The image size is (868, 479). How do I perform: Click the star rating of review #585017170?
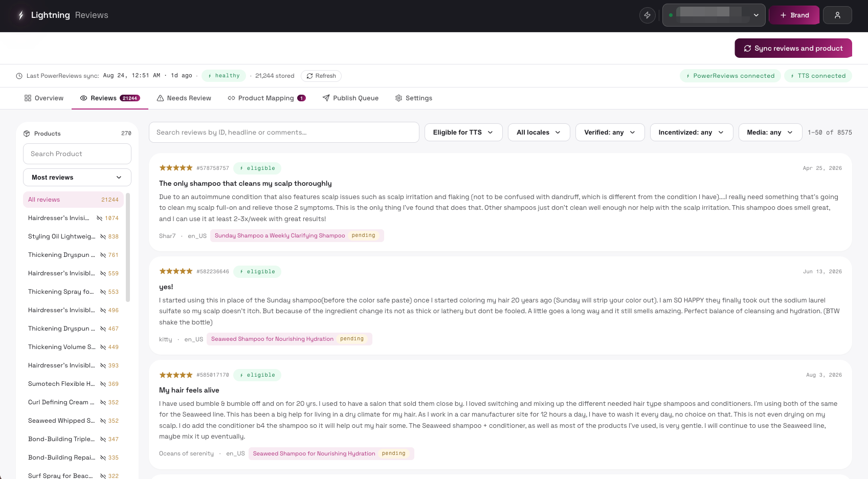click(x=176, y=375)
